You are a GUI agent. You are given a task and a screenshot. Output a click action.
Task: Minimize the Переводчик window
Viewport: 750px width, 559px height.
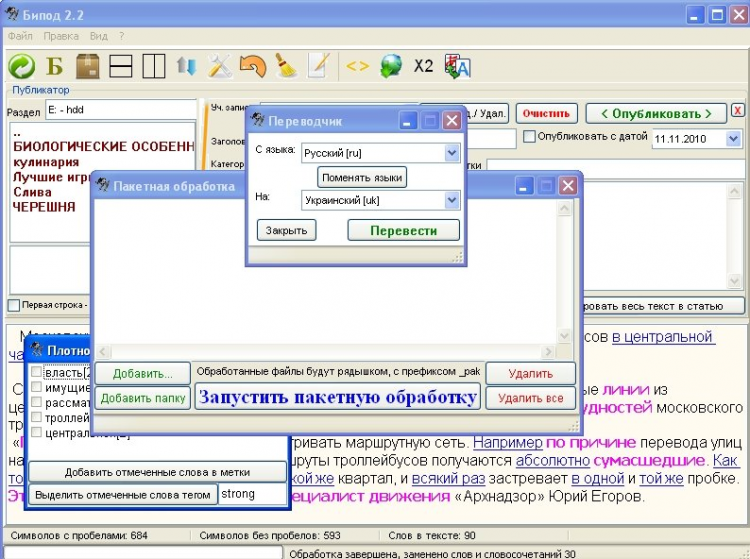[407, 121]
